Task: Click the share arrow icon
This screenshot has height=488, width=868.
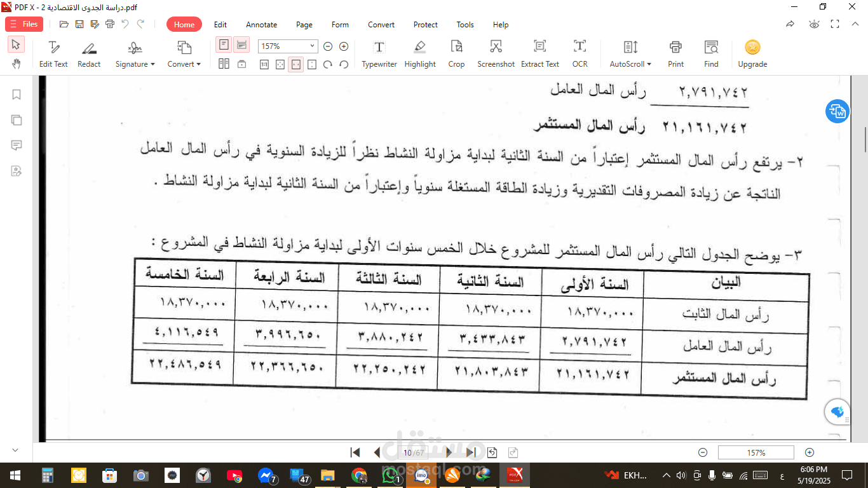Action: 790,24
